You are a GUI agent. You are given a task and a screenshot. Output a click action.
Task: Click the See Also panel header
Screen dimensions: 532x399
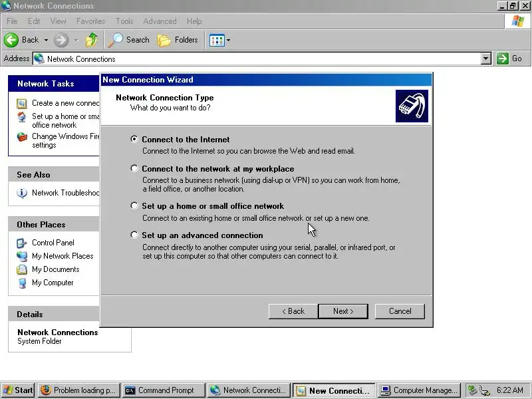click(54, 174)
